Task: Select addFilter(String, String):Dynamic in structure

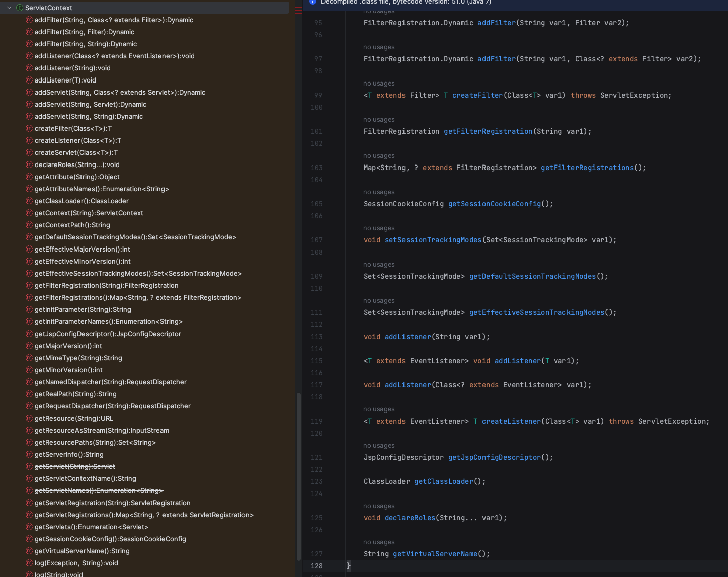Action: click(86, 44)
